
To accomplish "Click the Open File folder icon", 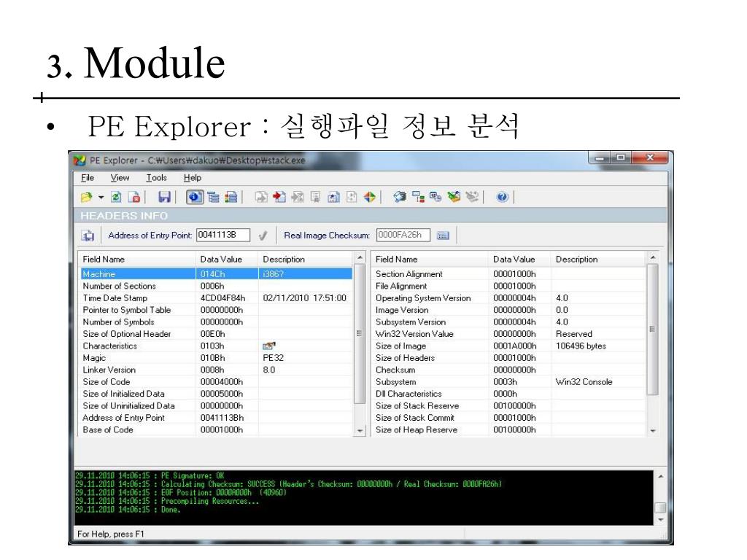I will tap(86, 197).
